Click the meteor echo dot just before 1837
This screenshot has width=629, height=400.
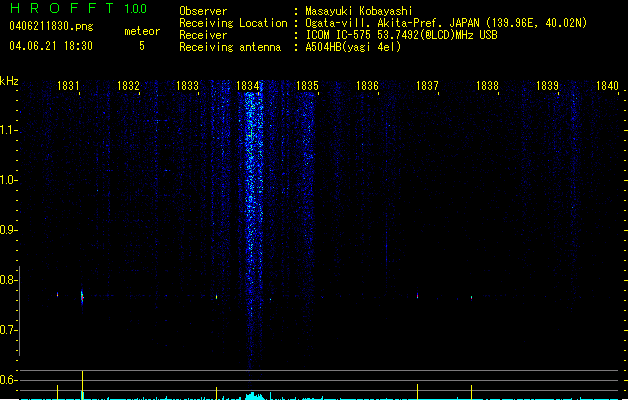[x=418, y=296]
